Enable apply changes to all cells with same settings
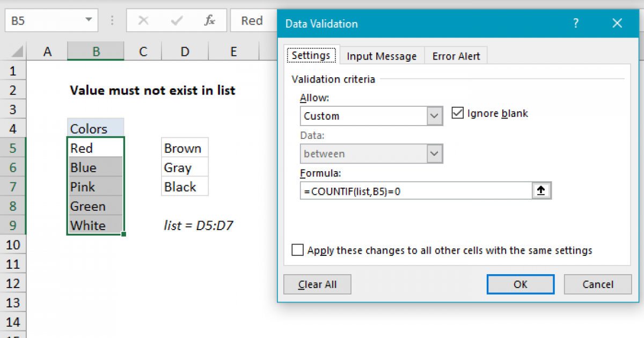This screenshot has height=338, width=644. pyautogui.click(x=298, y=249)
